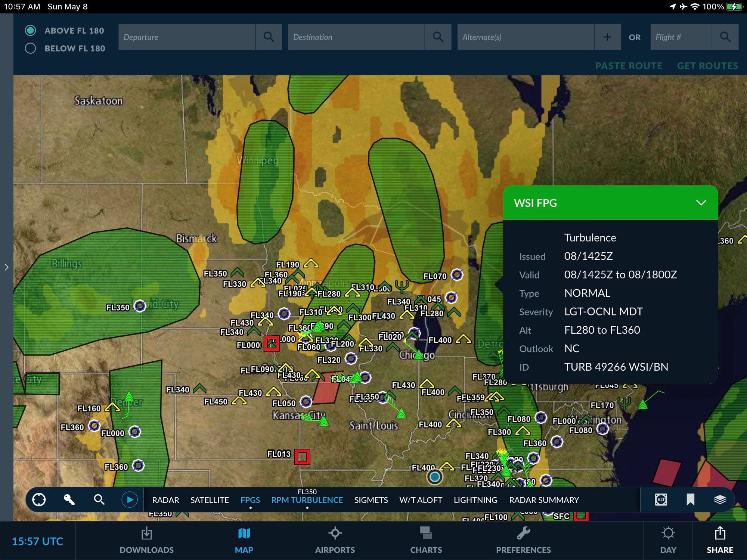Collapse the WSI FPG panel chevron
This screenshot has width=747, height=560.
coord(701,203)
